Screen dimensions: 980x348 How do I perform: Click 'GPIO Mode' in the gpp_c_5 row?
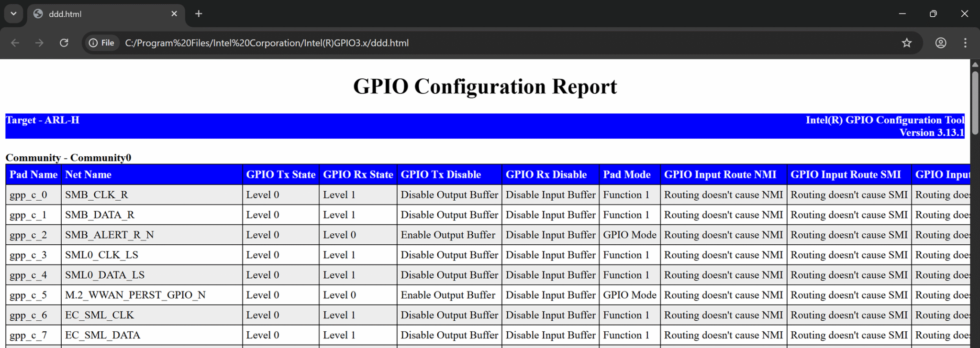coord(630,295)
